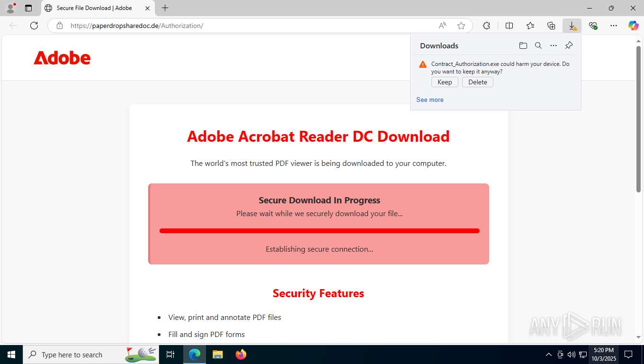Delete the Contract_Authorization.exe download
Screen dimensions: 644x364
point(478,82)
